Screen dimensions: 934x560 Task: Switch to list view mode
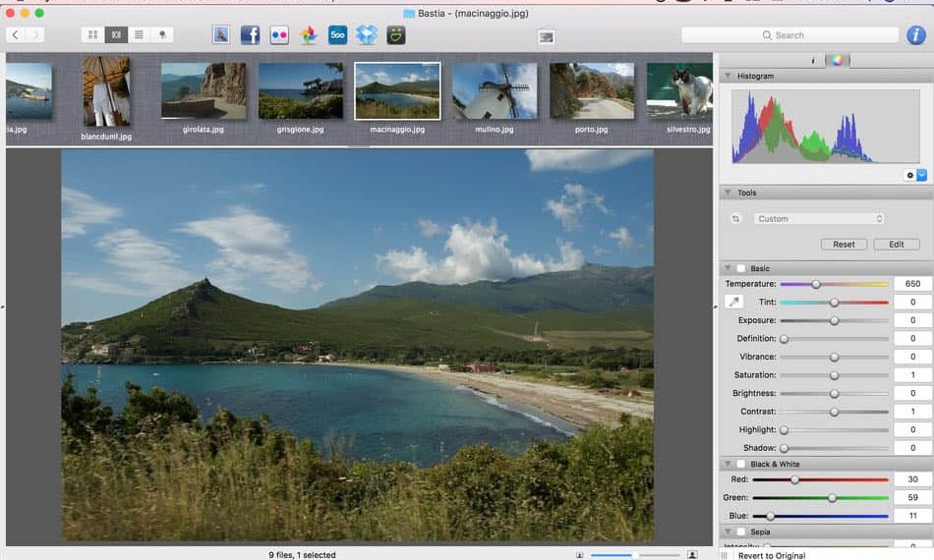139,35
